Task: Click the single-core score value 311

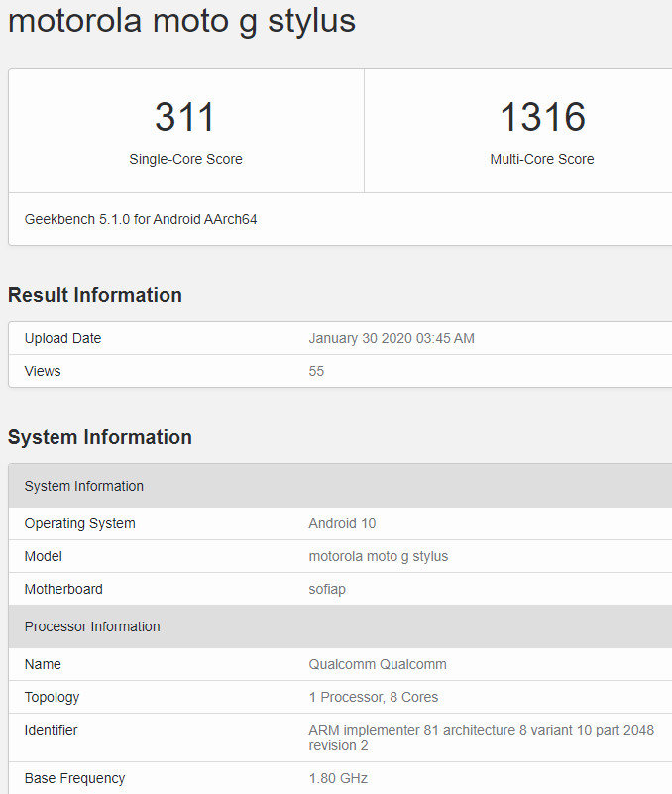Action: 185,117
